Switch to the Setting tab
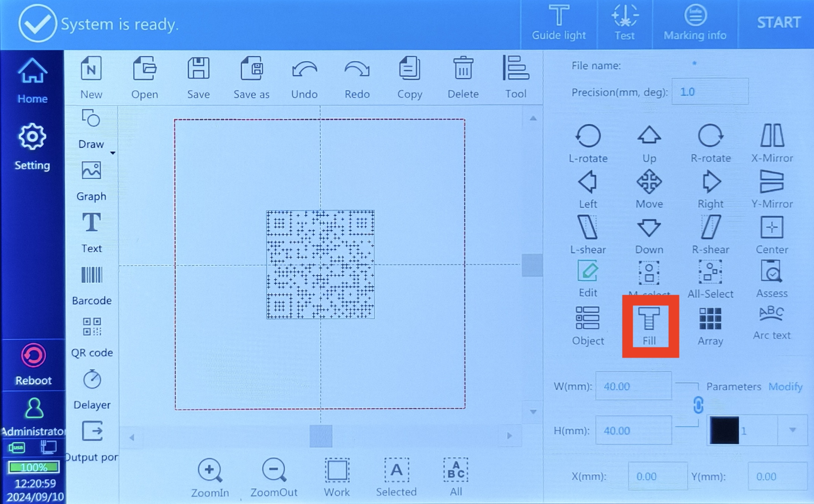 (x=32, y=147)
